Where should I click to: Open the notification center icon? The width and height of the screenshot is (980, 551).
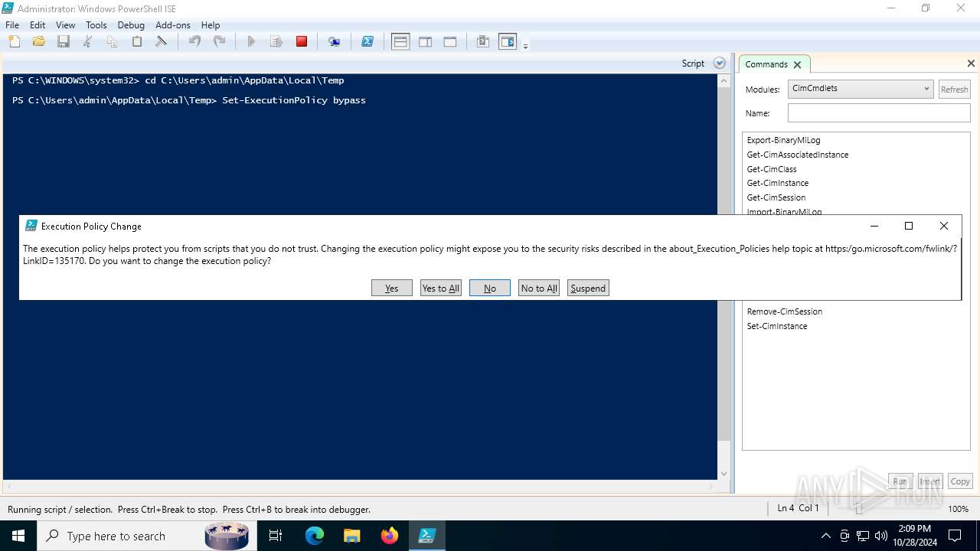point(955,536)
